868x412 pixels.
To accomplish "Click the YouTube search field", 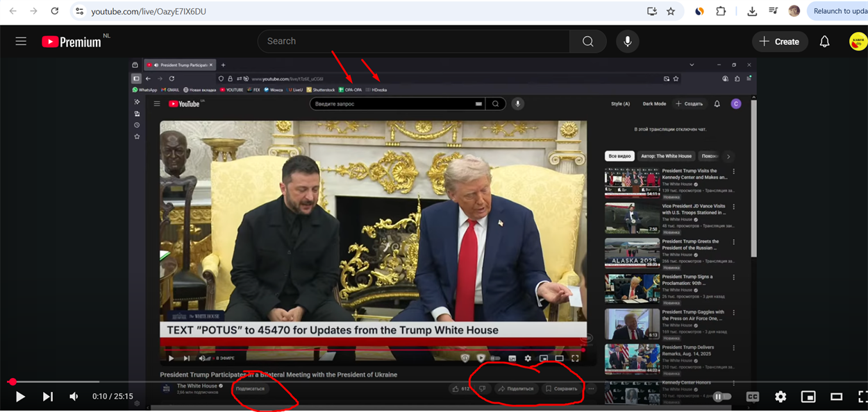I will pyautogui.click(x=414, y=42).
